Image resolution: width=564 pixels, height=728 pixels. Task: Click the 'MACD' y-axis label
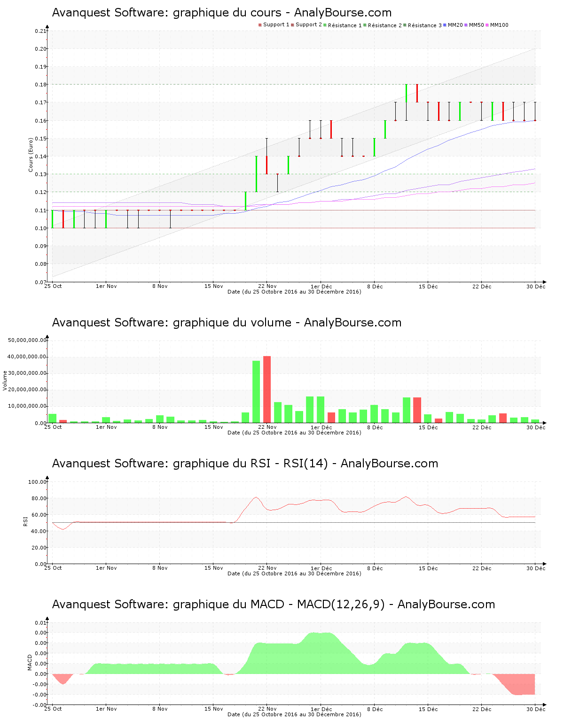pyautogui.click(x=30, y=662)
